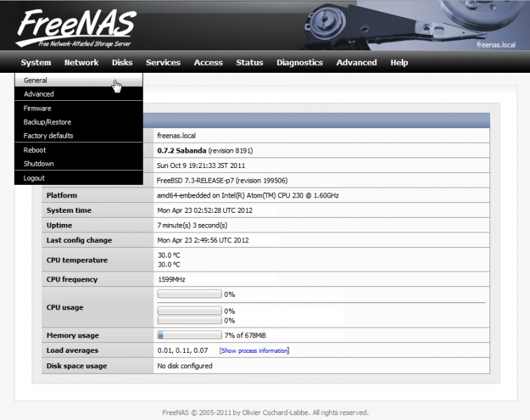This screenshot has height=420, width=530.
Task: Open the Diagnostics menu
Action: click(x=300, y=62)
